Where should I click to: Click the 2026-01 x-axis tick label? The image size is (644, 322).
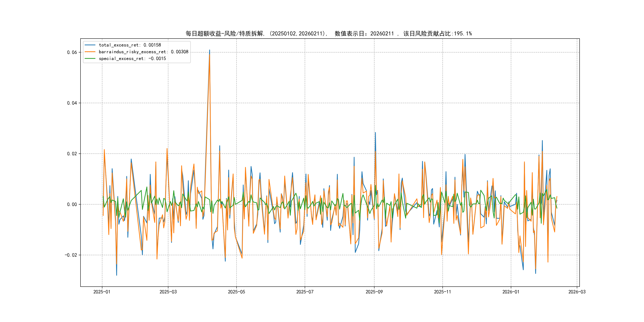pos(511,292)
